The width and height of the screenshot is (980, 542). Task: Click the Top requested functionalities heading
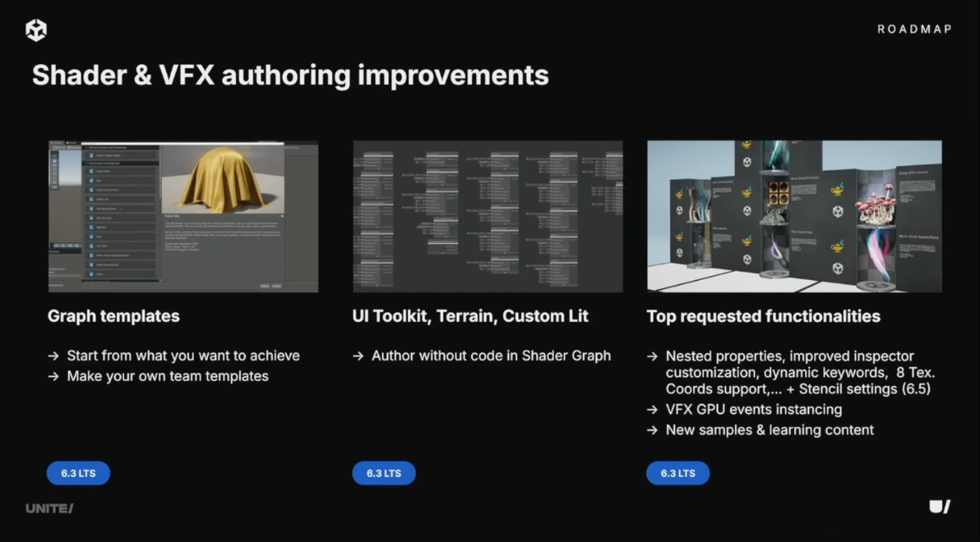tap(763, 317)
